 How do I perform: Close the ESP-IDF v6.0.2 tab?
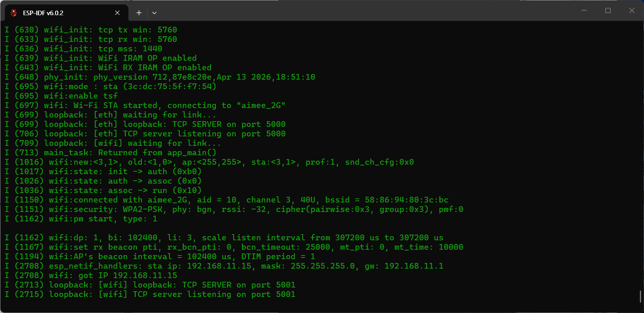(x=117, y=13)
